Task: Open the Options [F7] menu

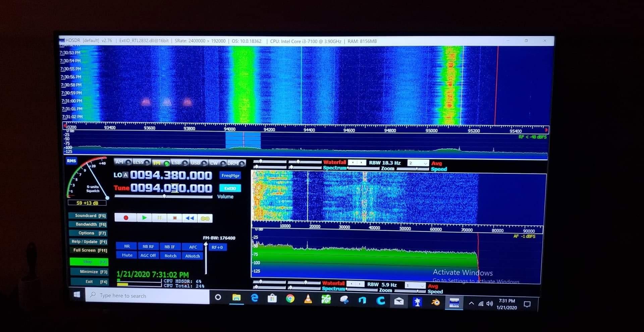Action: click(89, 233)
